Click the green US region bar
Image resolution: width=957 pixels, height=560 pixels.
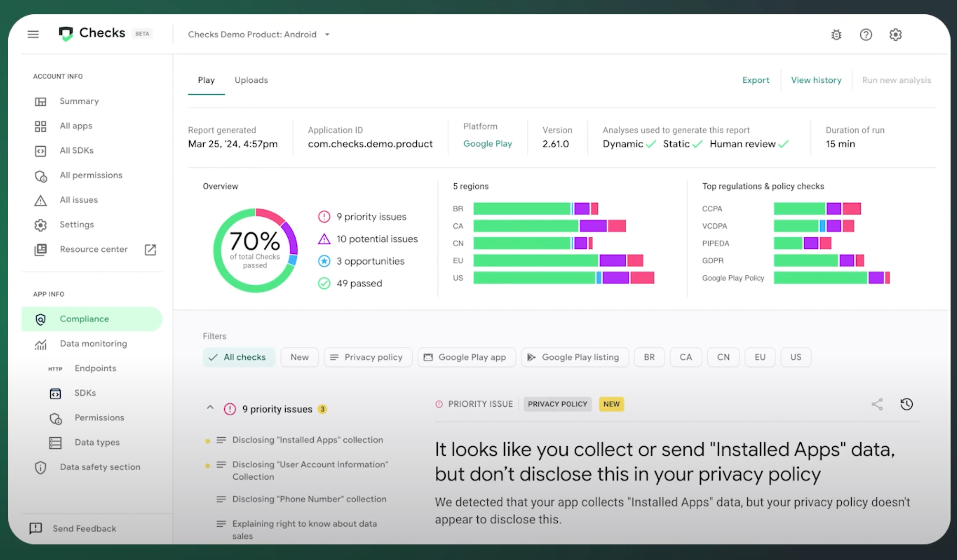(x=534, y=278)
